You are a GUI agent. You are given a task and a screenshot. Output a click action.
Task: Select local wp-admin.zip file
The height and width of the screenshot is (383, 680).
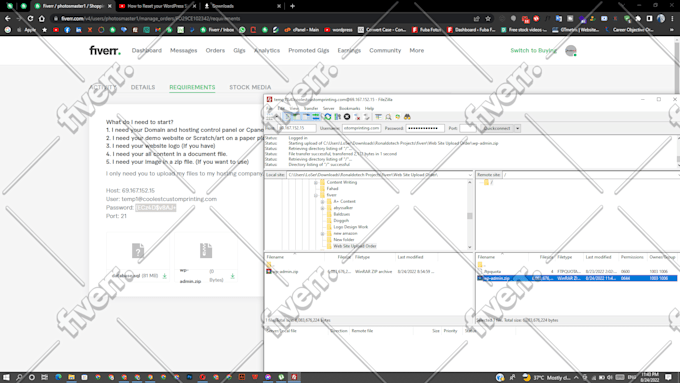[285, 272]
